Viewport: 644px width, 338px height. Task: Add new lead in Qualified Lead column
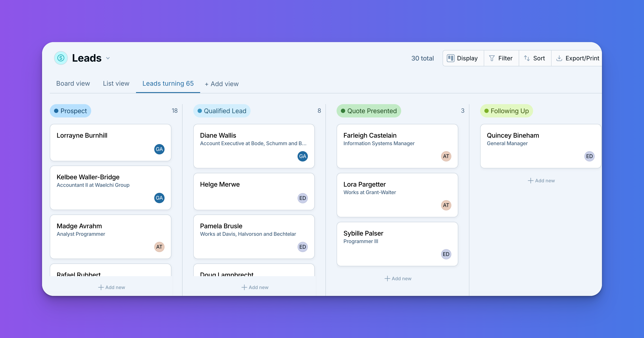[255, 288]
